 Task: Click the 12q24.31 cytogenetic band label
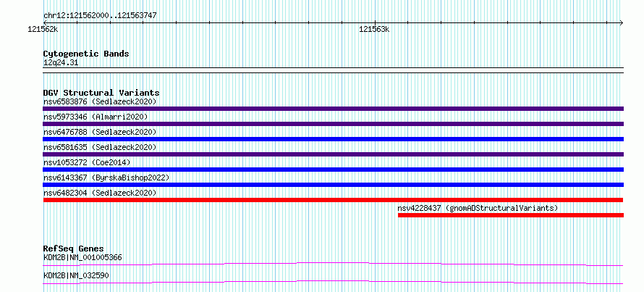point(61,63)
